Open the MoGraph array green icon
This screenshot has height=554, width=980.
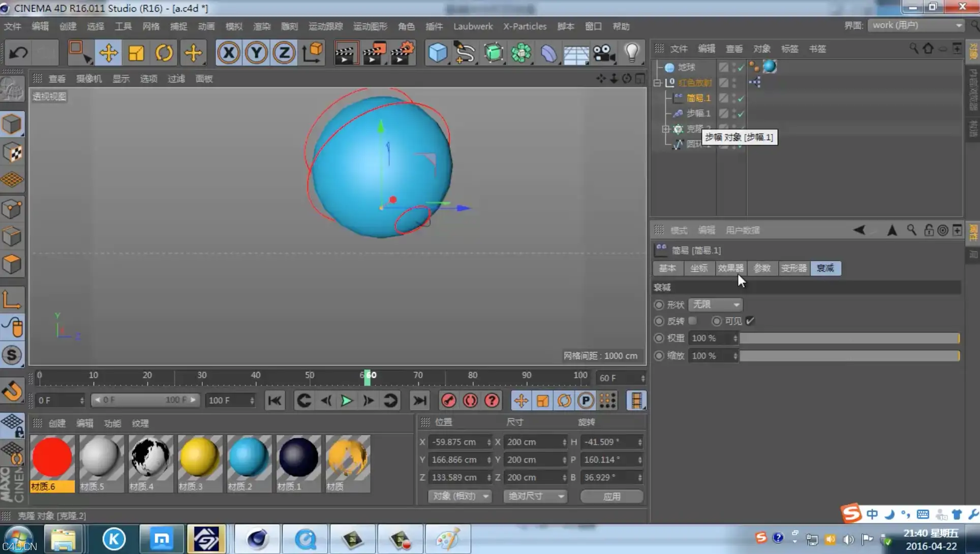tap(520, 53)
